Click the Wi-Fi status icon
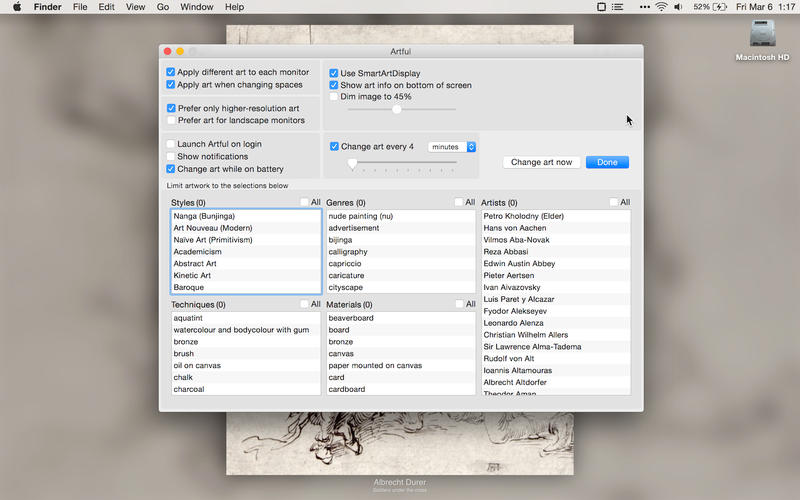The height and width of the screenshot is (500, 800). 661,7
